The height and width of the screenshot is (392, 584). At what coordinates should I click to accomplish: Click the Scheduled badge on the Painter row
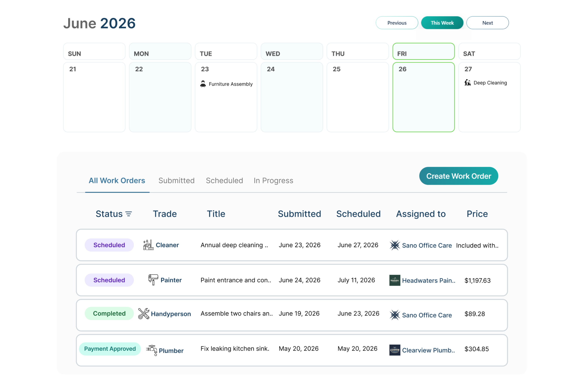coord(109,280)
